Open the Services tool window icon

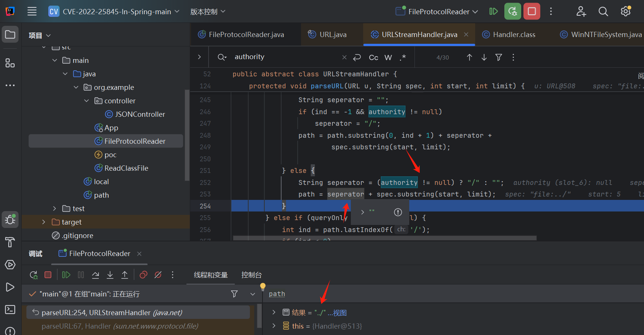[x=10, y=265]
